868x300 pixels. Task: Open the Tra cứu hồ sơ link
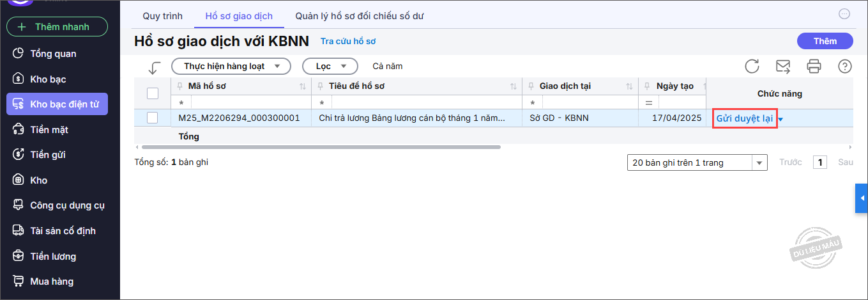[347, 42]
